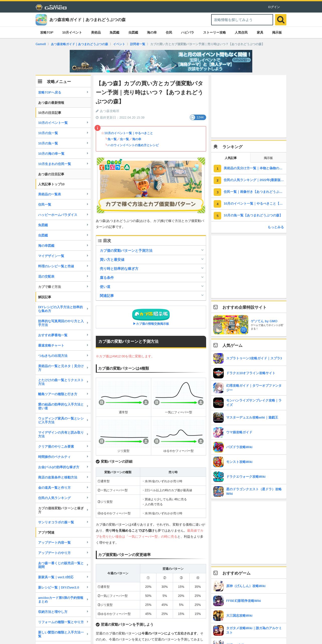Click arrow beside 住民一覧 sidebar item
Image resolution: width=322 pixels, height=644 pixels.
(88, 204)
